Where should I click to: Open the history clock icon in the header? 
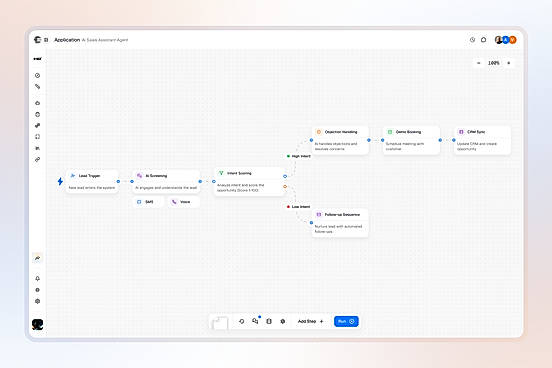pyautogui.click(x=472, y=40)
